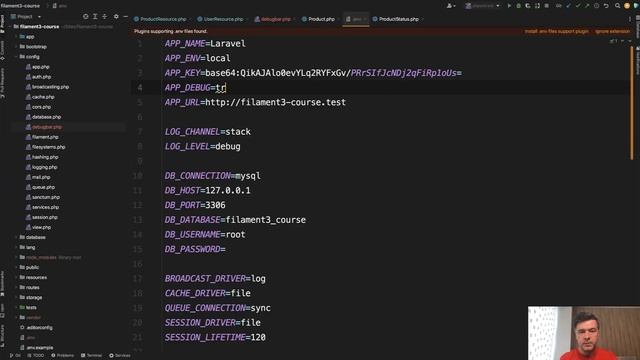Open the Git tool window
This screenshot has height=360, width=640.
point(15,356)
